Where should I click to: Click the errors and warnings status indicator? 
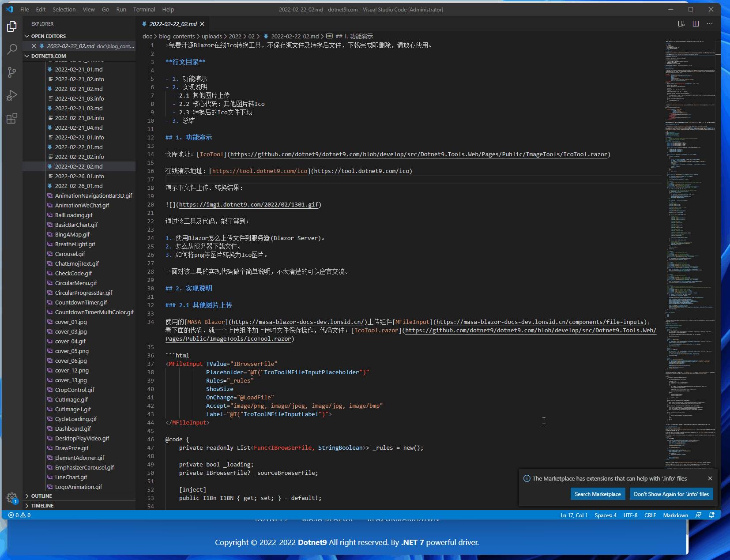point(19,515)
